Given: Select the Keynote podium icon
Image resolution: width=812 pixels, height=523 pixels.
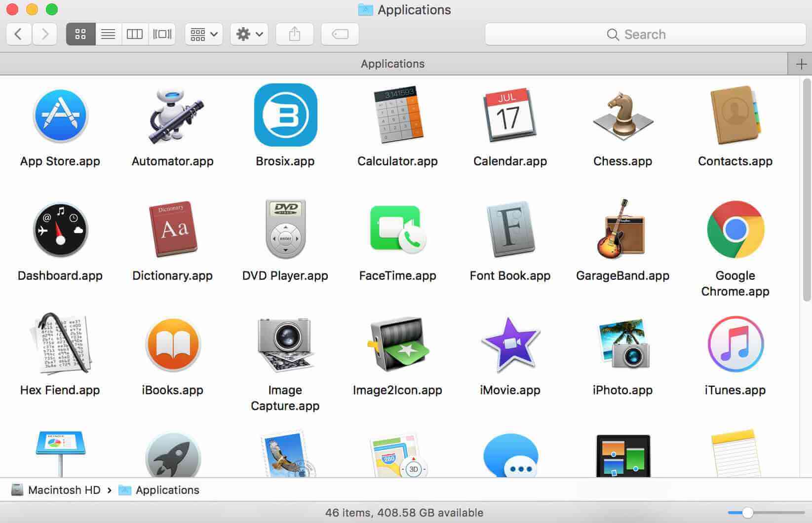Looking at the screenshot, I should coord(60,453).
